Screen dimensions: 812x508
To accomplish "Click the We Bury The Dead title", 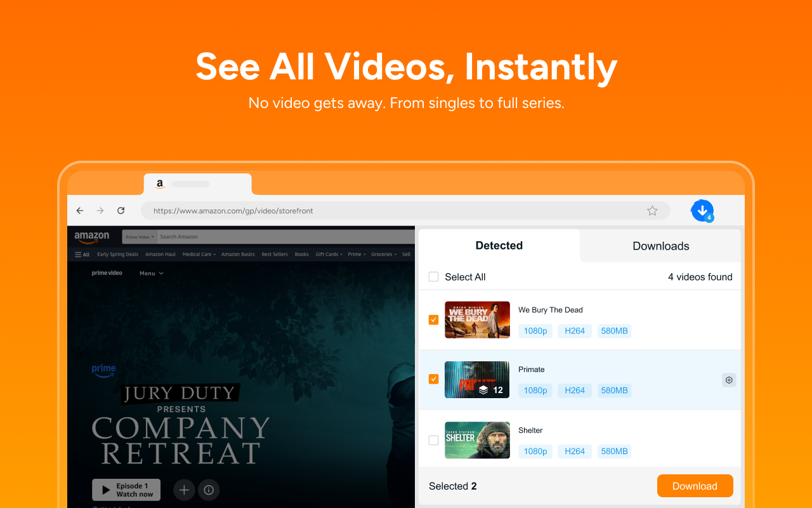I will (551, 310).
